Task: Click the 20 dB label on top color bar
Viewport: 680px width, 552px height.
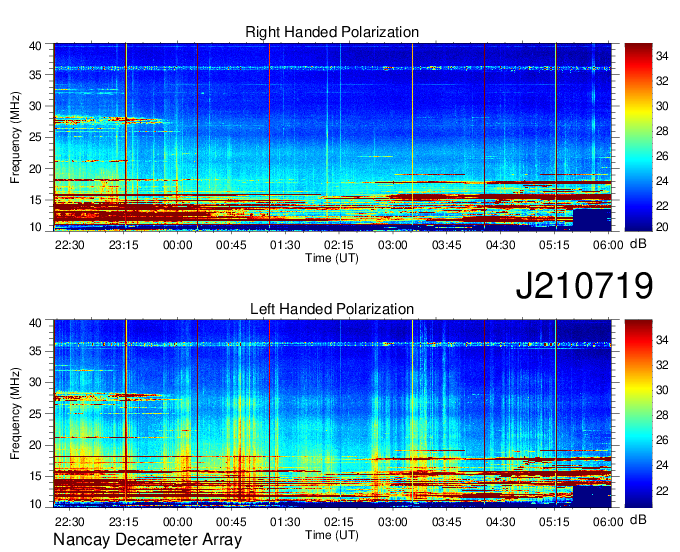Action: pos(661,226)
